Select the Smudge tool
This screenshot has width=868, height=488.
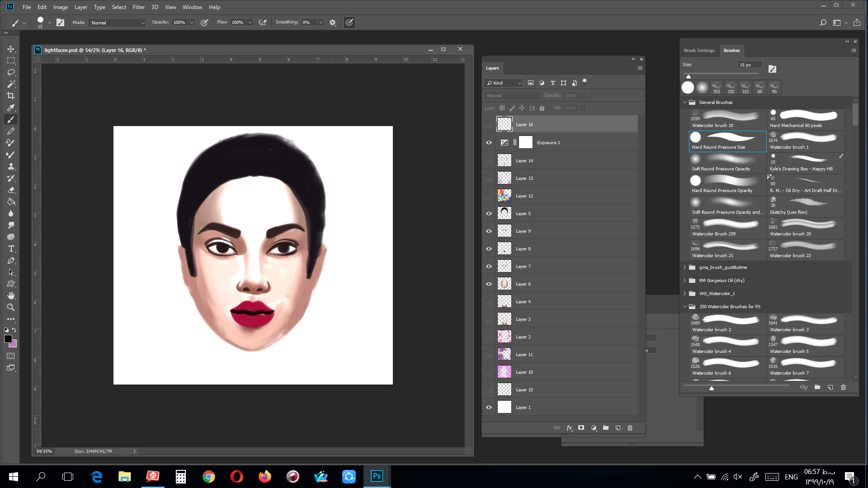click(11, 225)
